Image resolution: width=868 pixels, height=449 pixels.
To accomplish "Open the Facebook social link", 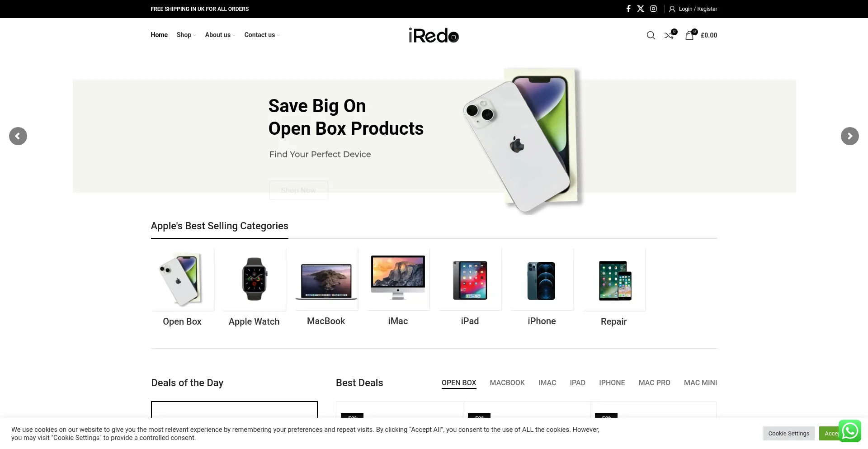I will (x=628, y=9).
